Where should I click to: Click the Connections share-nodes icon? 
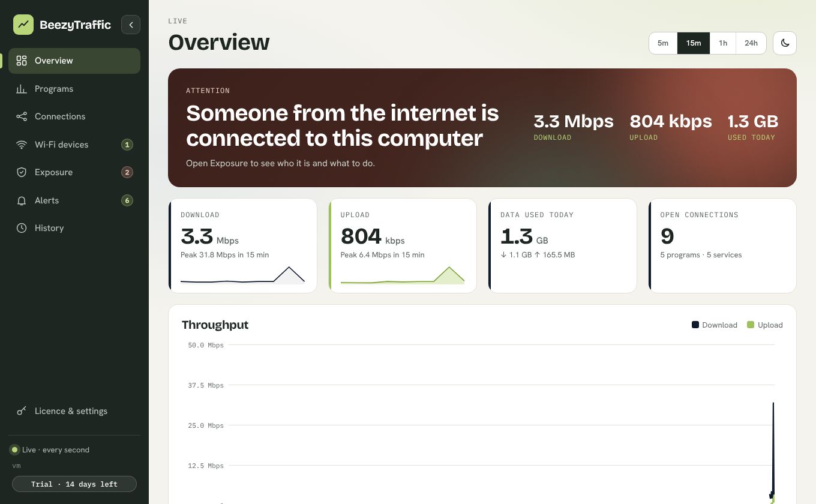coord(22,116)
